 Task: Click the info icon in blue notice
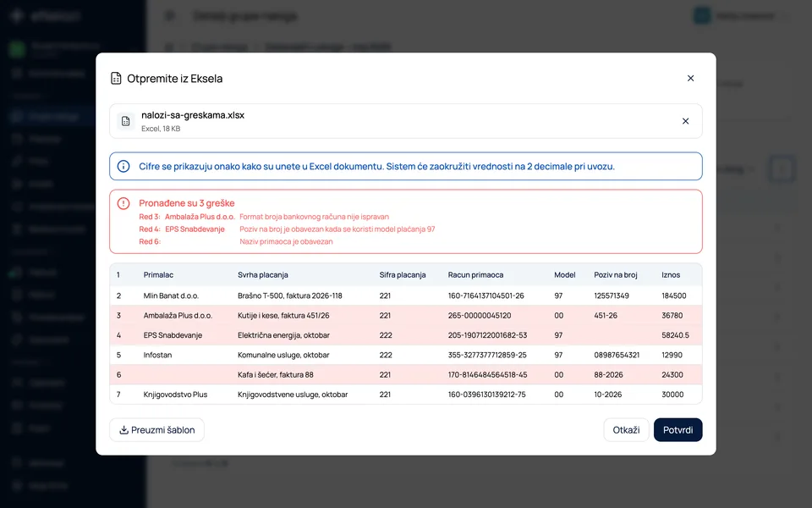(x=123, y=167)
